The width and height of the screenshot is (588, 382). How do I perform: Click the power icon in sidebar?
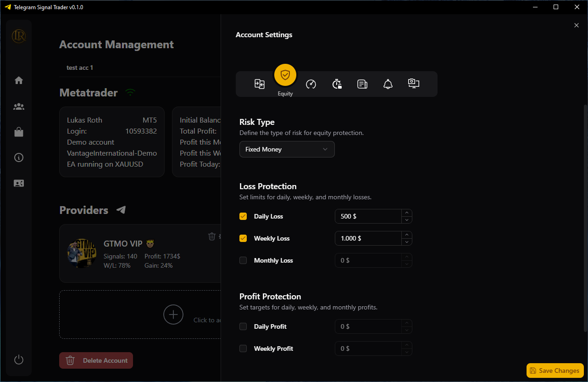point(19,360)
